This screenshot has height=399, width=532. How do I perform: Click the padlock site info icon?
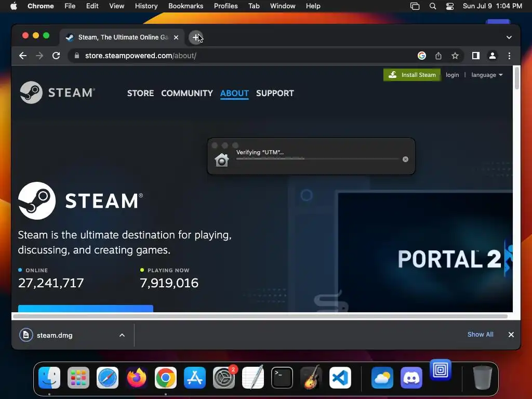[77, 56]
